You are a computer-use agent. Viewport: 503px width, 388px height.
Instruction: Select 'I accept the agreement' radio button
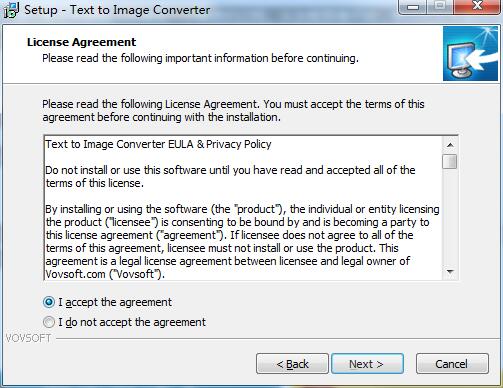tap(49, 302)
